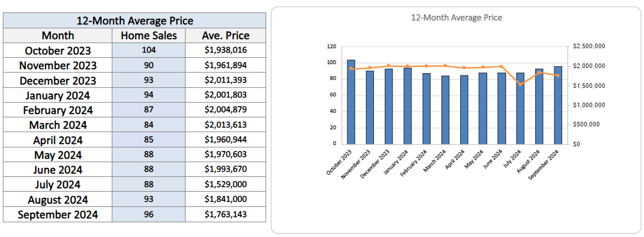
Task: Select the 'July 2024' month cell
Action: tap(58, 185)
